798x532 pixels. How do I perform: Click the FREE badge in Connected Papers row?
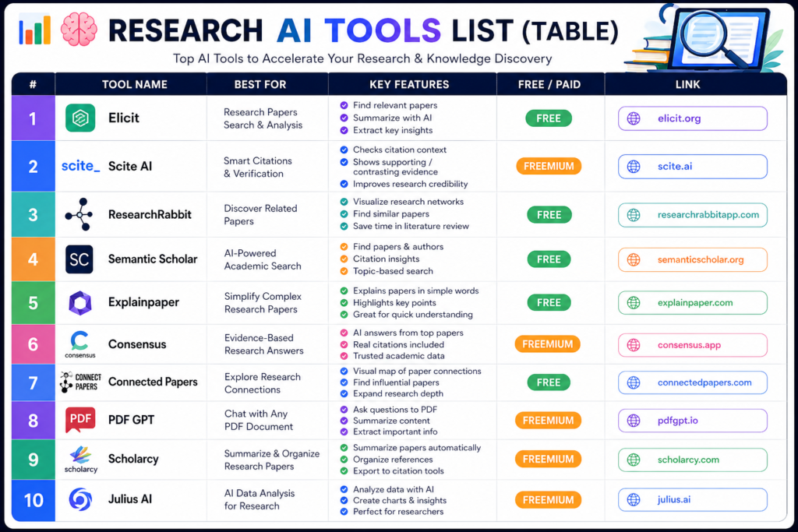click(549, 382)
